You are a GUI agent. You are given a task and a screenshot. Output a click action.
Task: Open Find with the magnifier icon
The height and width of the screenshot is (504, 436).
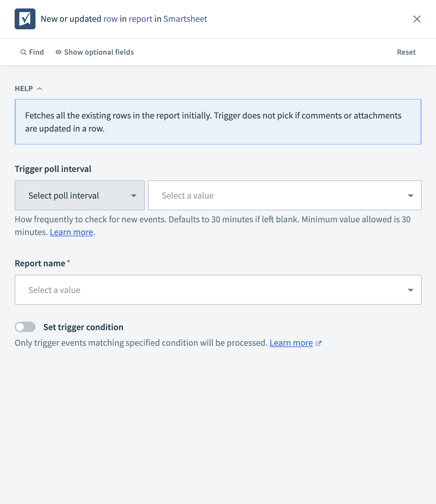[23, 52]
